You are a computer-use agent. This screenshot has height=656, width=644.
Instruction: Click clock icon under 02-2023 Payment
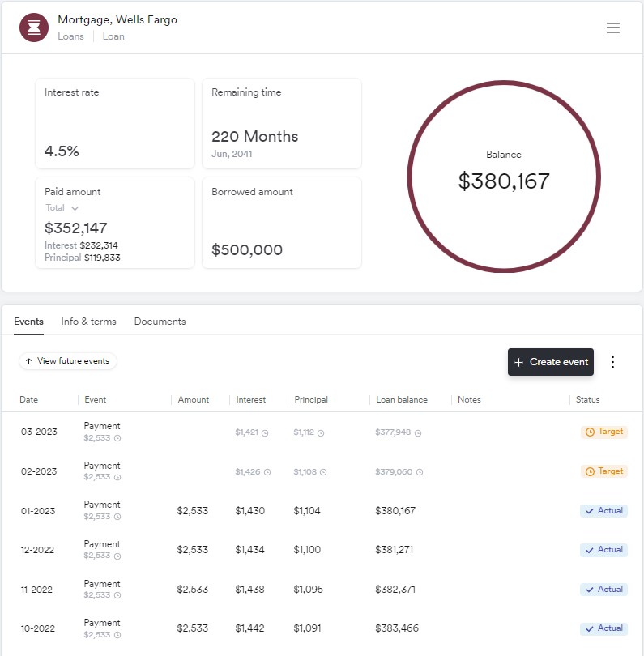(117, 477)
